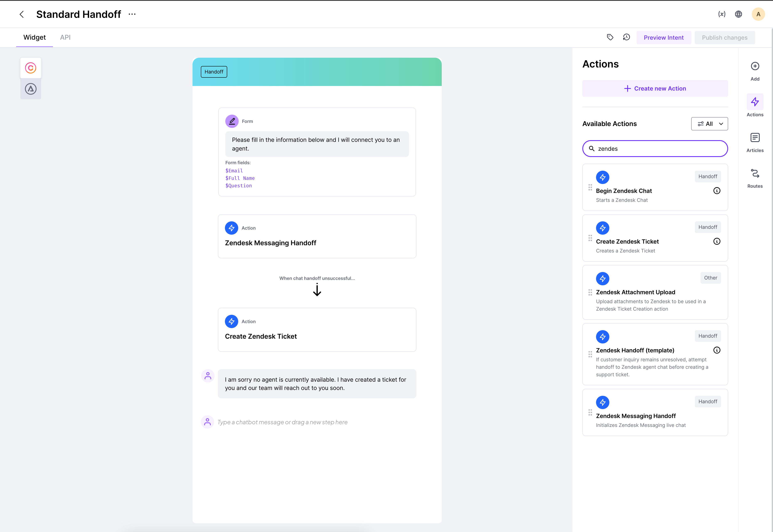This screenshot has width=773, height=532.
Task: Click the chatbot message input placeholder
Action: [x=282, y=422]
